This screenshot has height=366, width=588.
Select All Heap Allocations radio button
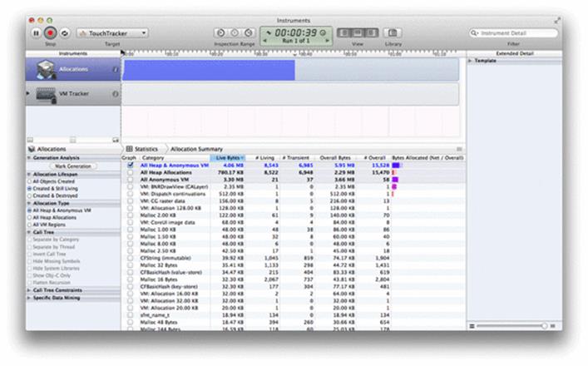point(29,217)
